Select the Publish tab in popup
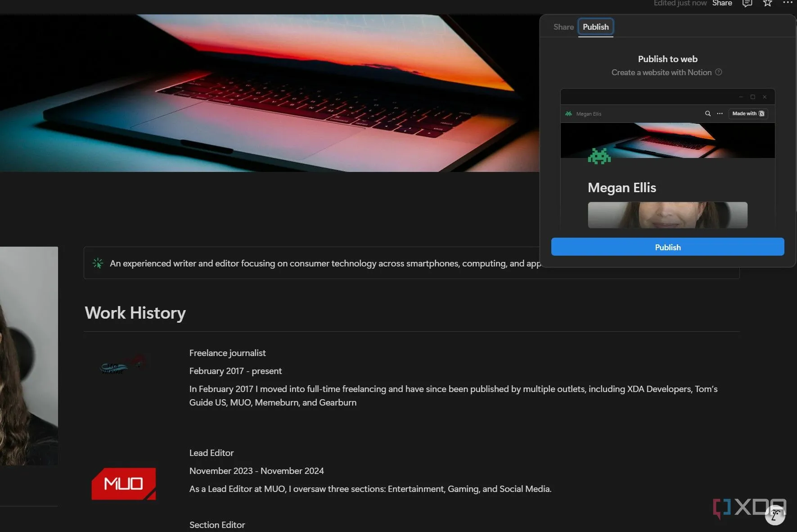Screen dimensions: 797x532 coord(595,27)
